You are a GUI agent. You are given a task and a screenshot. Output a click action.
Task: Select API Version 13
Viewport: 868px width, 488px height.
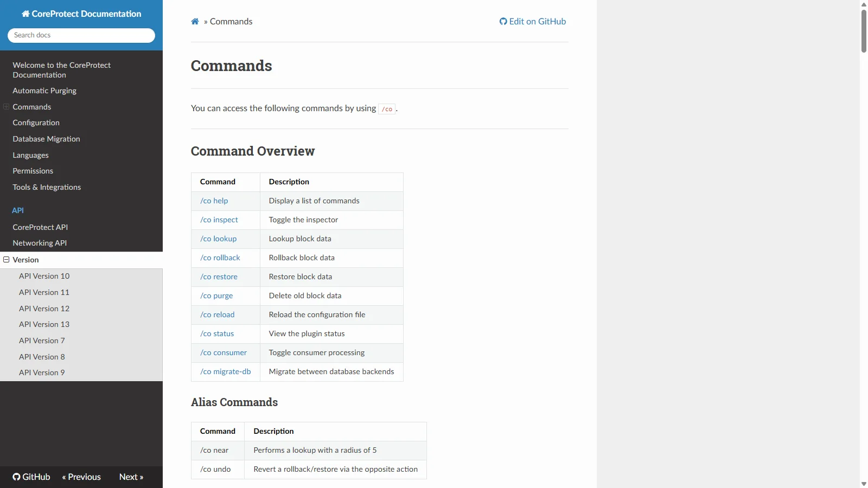click(x=44, y=324)
